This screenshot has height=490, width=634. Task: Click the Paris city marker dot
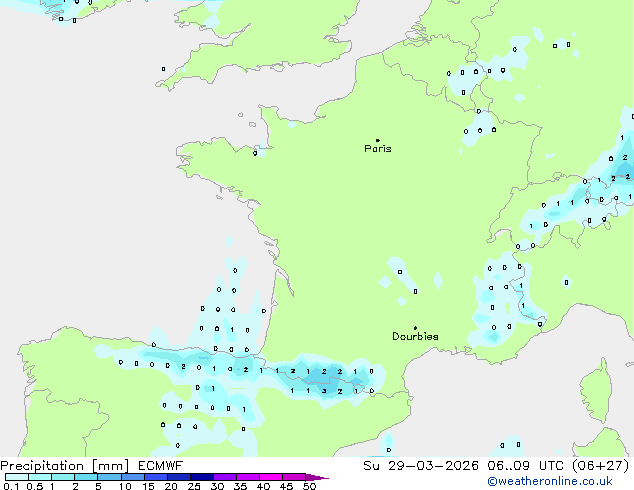tap(378, 140)
